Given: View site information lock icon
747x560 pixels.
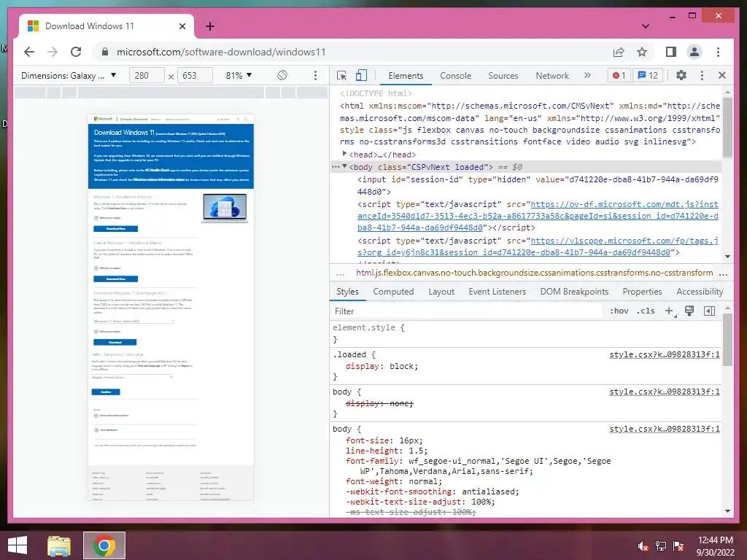Looking at the screenshot, I should click(x=105, y=52).
